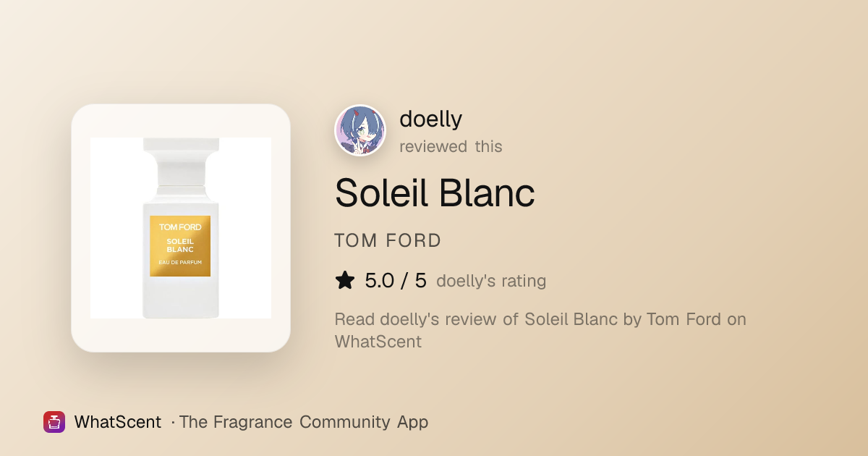Click the "reviewed this" text
Viewport: 868px width, 456px height.
pyautogui.click(x=451, y=146)
